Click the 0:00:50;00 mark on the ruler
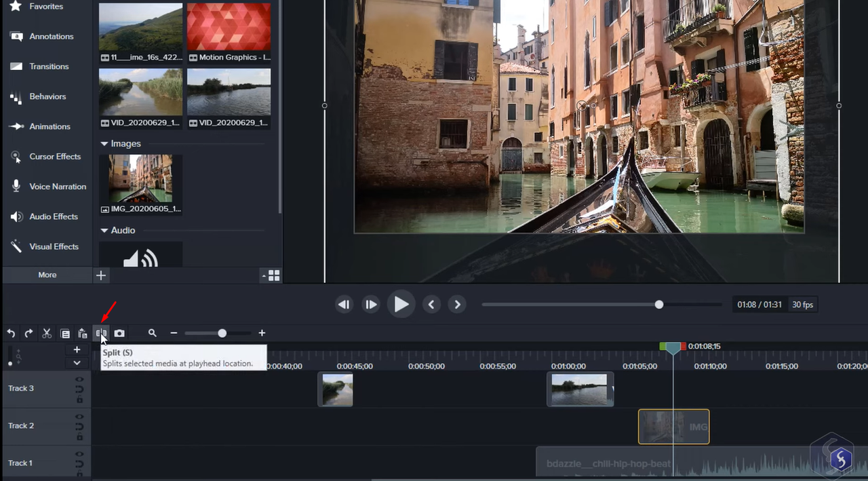The image size is (868, 481). [427, 366]
